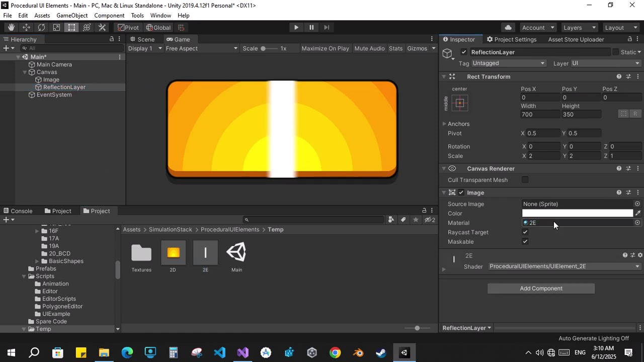The image size is (644, 362).
Task: Expand the Anchors section
Action: (x=444, y=124)
